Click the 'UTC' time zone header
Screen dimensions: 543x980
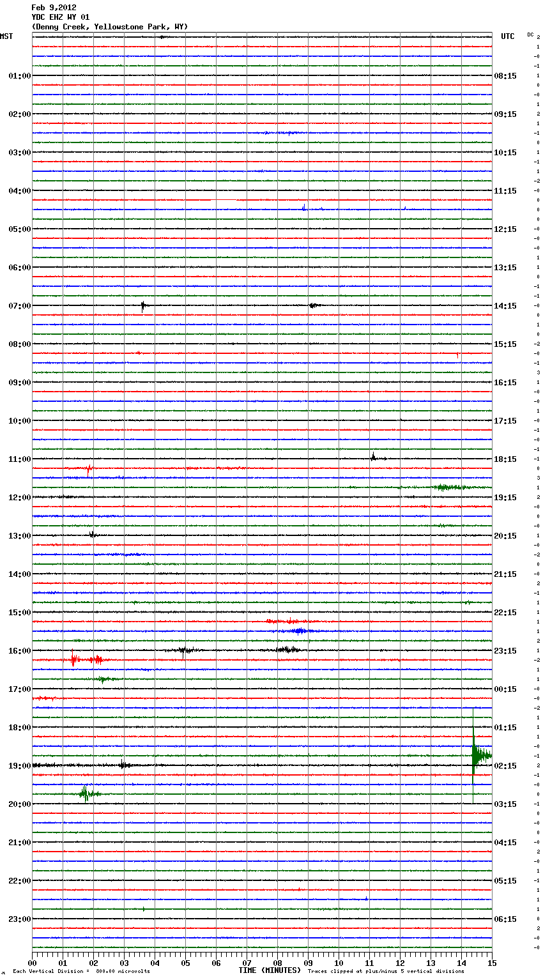[x=508, y=36]
